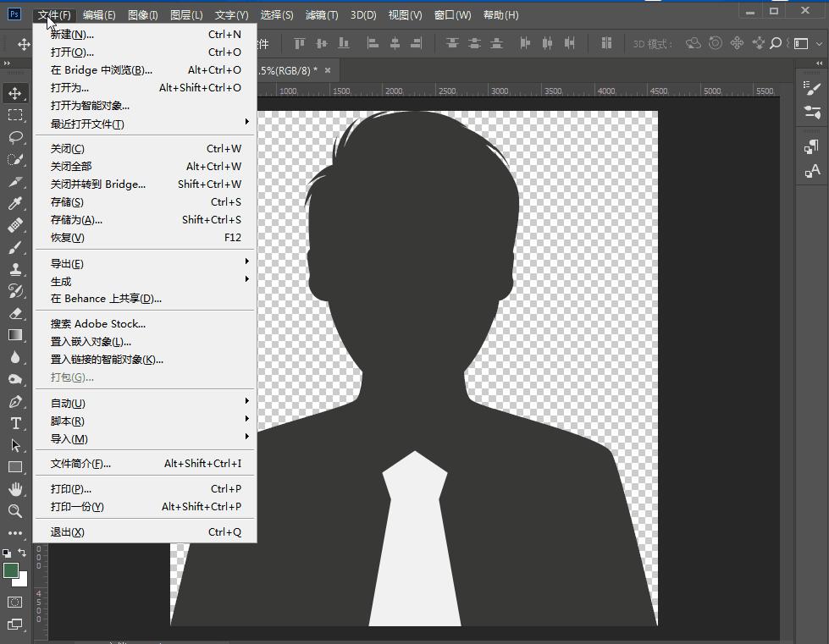Open the green foreground color swatch
The height and width of the screenshot is (644, 829).
(x=11, y=570)
